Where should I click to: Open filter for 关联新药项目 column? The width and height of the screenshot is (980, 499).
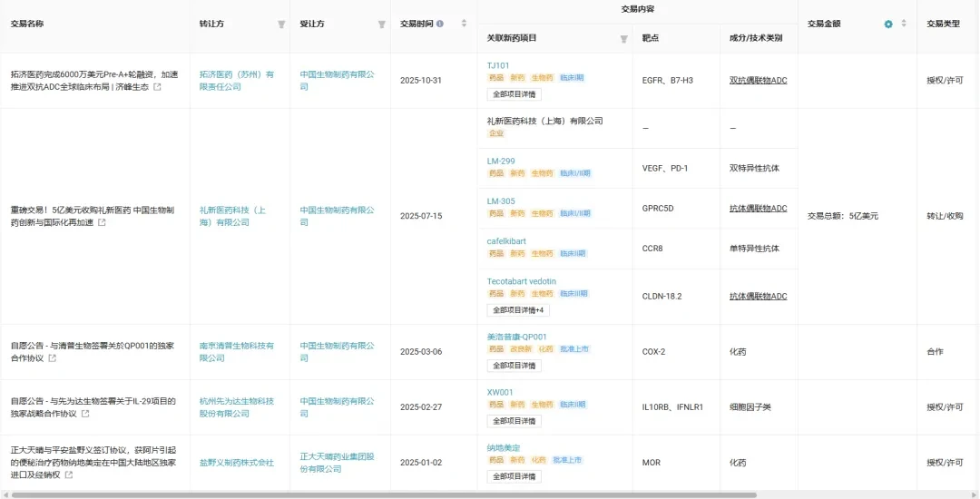623,39
